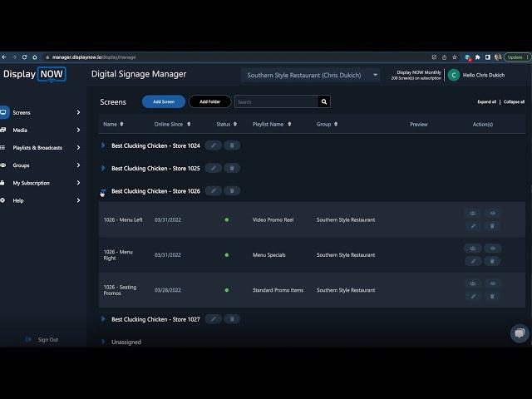Expand the Store 1025 folder
This screenshot has height=399, width=532.
tap(103, 168)
